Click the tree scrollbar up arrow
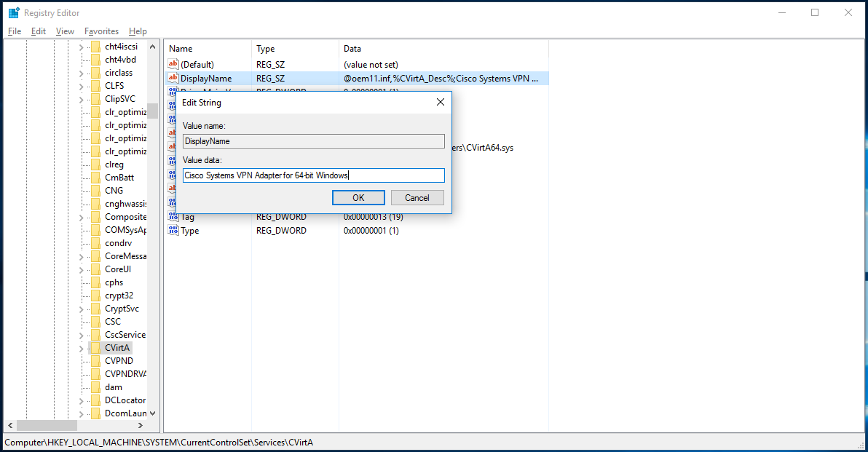Screen dimensions: 868x452 pyautogui.click(x=153, y=47)
